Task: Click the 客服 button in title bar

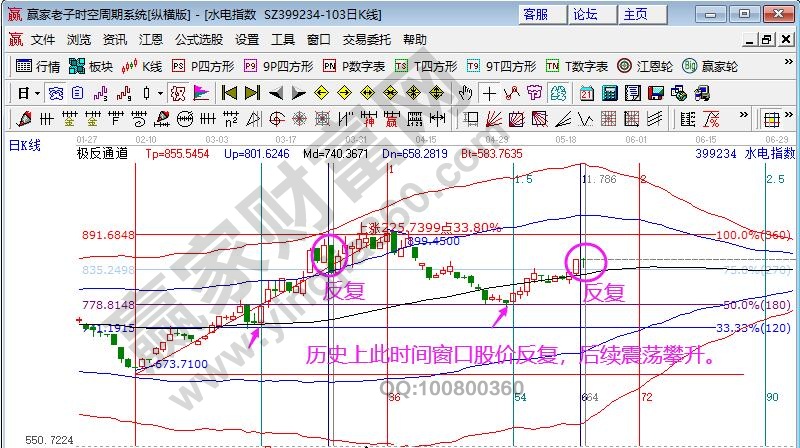Action: (x=536, y=14)
